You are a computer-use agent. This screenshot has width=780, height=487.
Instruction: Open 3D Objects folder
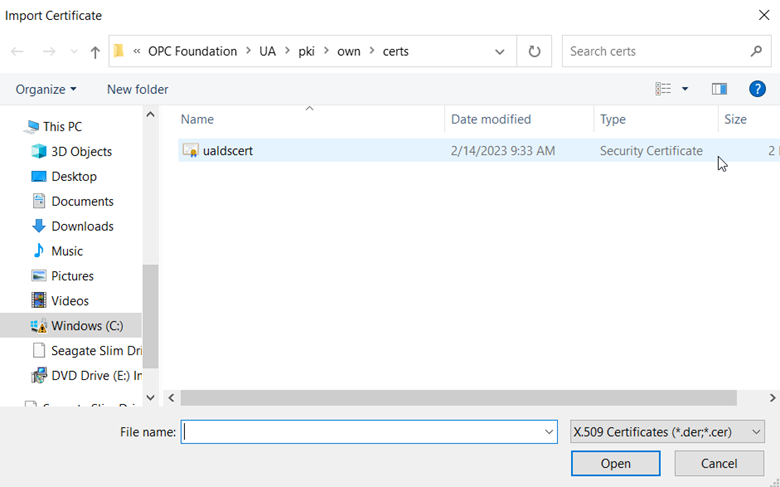click(x=82, y=152)
